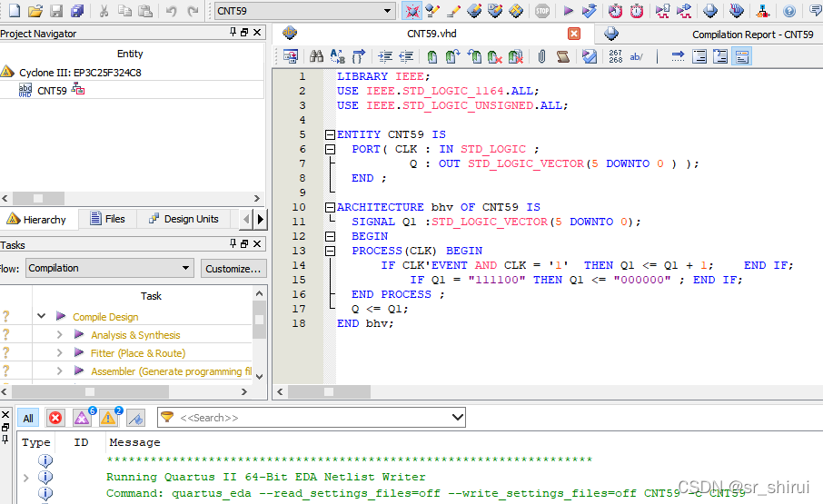Switch to the Design Units tab
The image size is (823, 504).
(x=184, y=219)
